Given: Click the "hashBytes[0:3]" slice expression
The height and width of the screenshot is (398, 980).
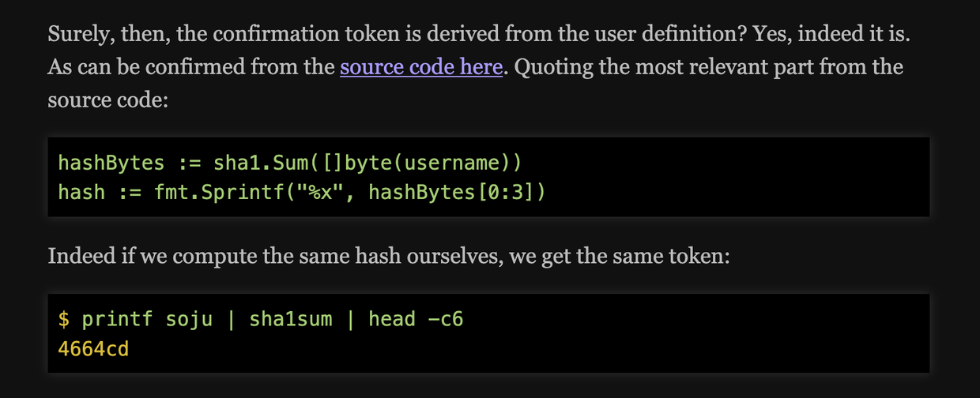Looking at the screenshot, I should point(450,192).
